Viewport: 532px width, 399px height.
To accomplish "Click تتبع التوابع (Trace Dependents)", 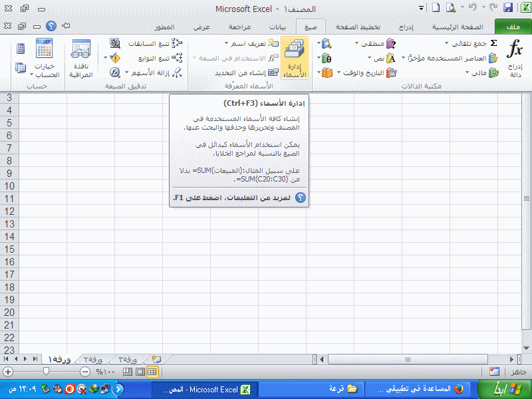I will (160, 58).
